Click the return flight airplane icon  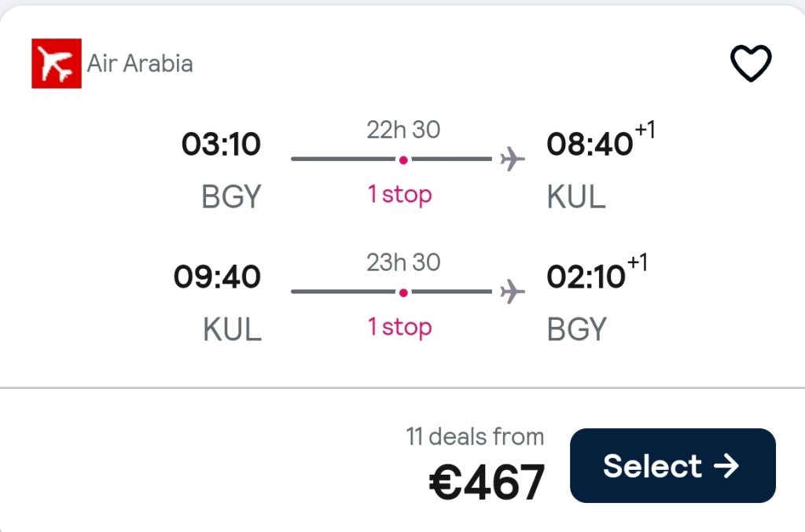pyautogui.click(x=513, y=292)
